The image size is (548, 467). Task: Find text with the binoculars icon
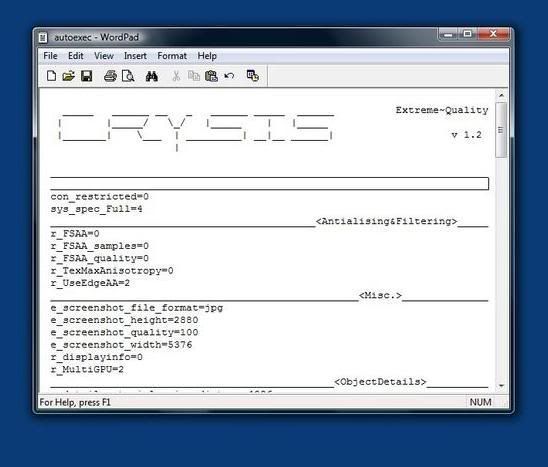tap(152, 76)
